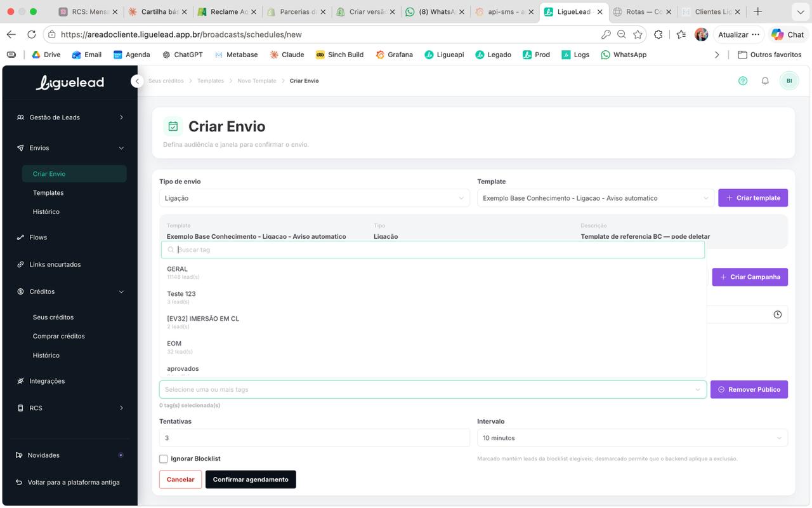
Task: Open the notifications bell icon
Action: click(765, 81)
